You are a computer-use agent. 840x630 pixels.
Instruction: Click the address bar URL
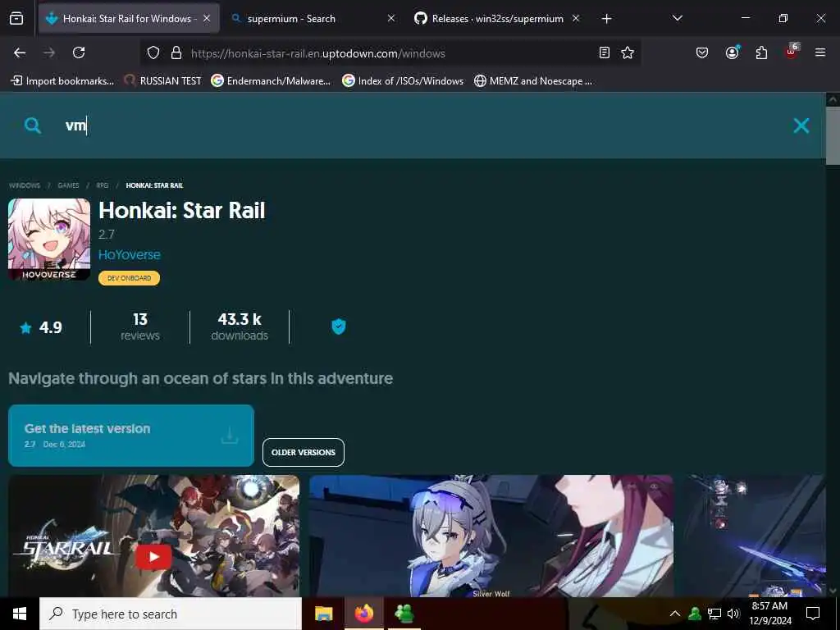[x=317, y=53]
